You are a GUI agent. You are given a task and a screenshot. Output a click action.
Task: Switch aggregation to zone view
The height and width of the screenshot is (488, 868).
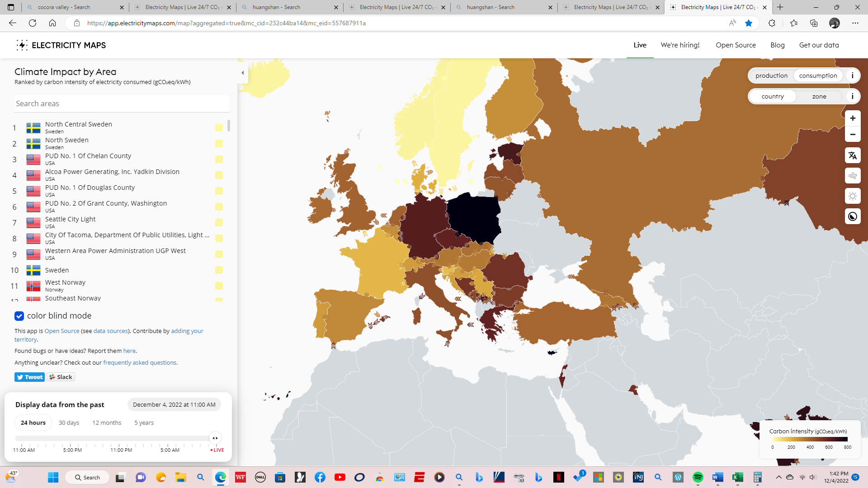pyautogui.click(x=819, y=96)
